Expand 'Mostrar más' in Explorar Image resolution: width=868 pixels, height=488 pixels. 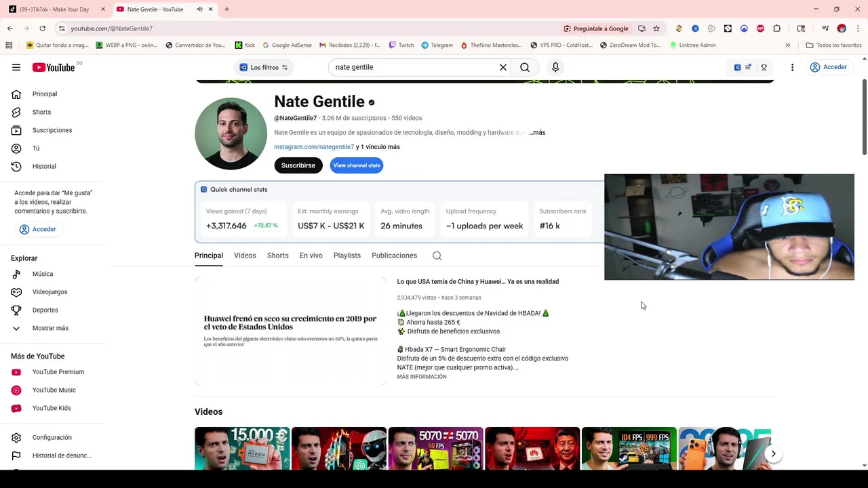(x=52, y=328)
